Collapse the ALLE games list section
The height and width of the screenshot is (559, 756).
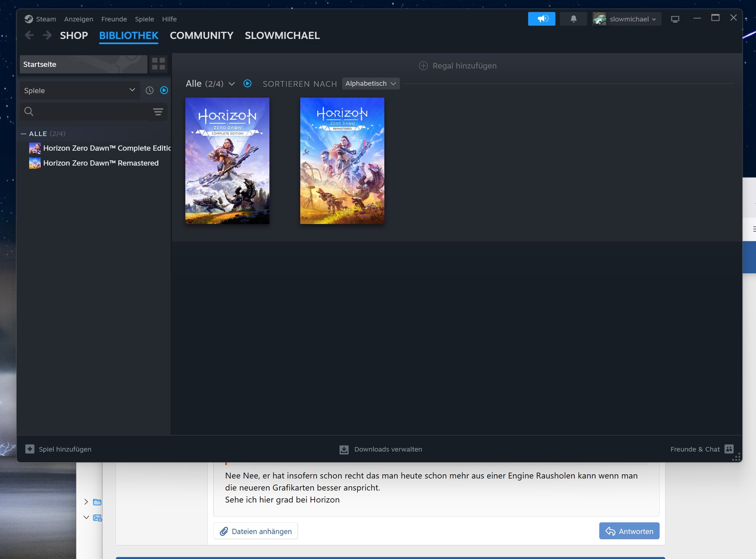[x=23, y=134]
